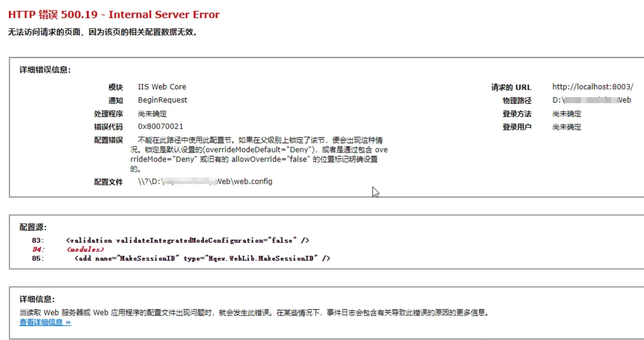Click the HTTP 错误 500.19 heading
The height and width of the screenshot is (340, 644).
[x=113, y=14]
